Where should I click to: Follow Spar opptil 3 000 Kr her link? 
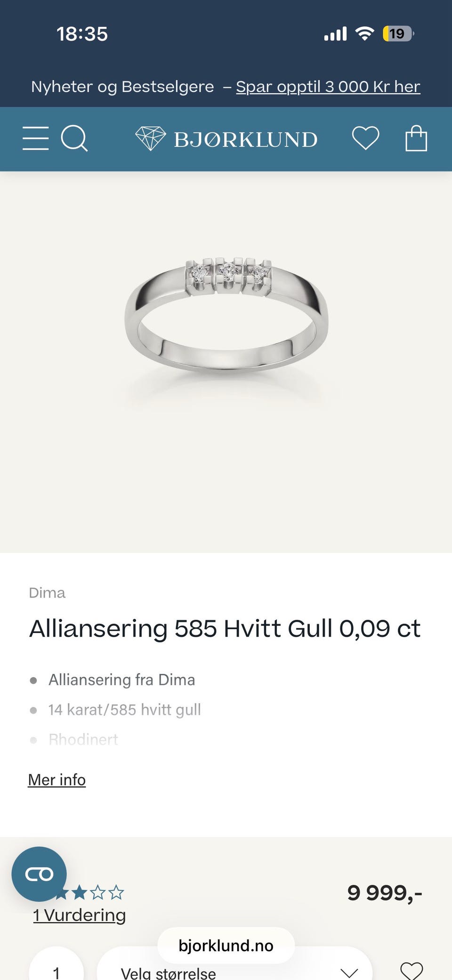(x=328, y=87)
